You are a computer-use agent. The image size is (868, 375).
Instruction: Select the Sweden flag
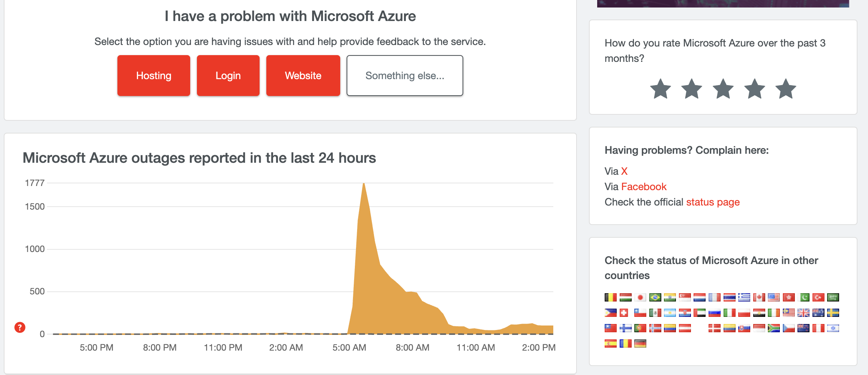(833, 313)
